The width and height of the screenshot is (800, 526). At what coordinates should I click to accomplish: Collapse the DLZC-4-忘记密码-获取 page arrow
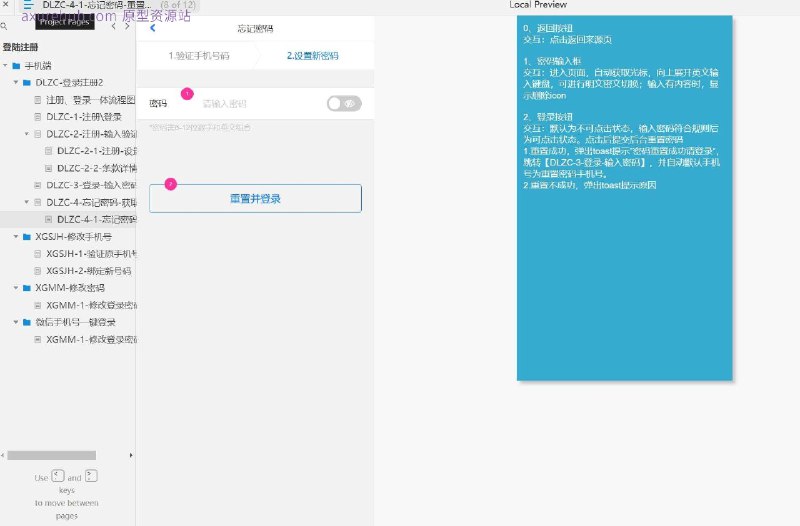click(27, 202)
